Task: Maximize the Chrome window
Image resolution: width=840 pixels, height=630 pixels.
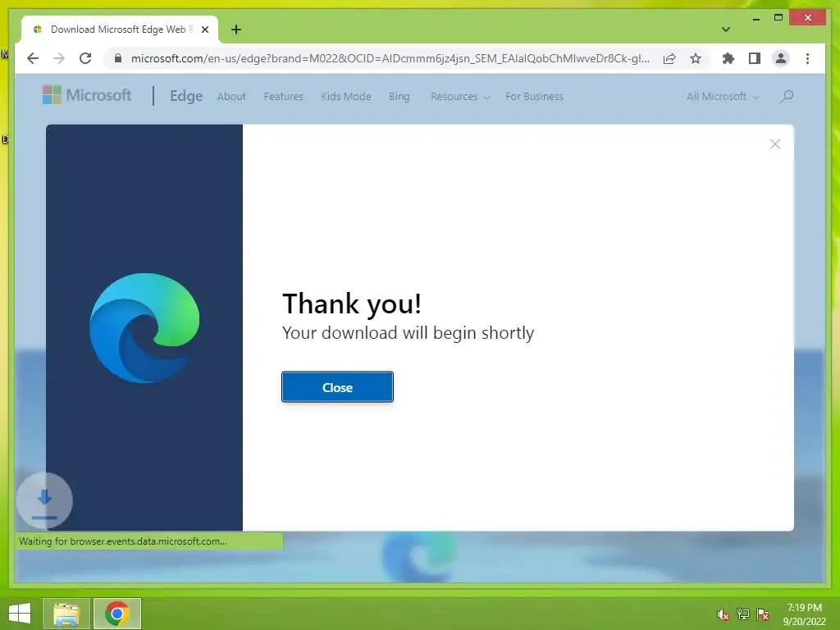Action: click(778, 18)
